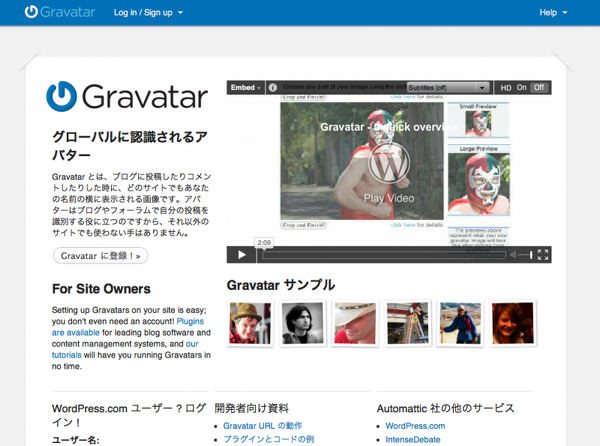Screen dimensions: 600x446
Task: Adjust the video volume slider
Action: point(525,255)
